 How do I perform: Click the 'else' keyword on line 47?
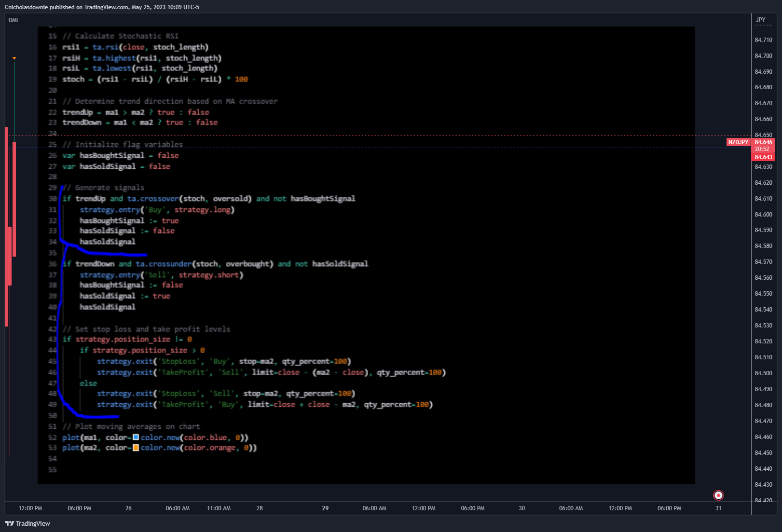88,383
